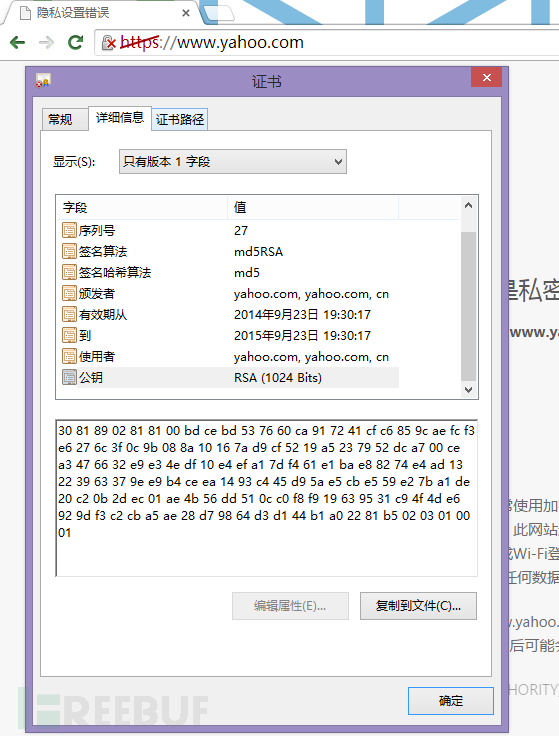Viewport: 559px width, 736px height.
Task: Select the 颁发者 field row
Action: [228, 294]
